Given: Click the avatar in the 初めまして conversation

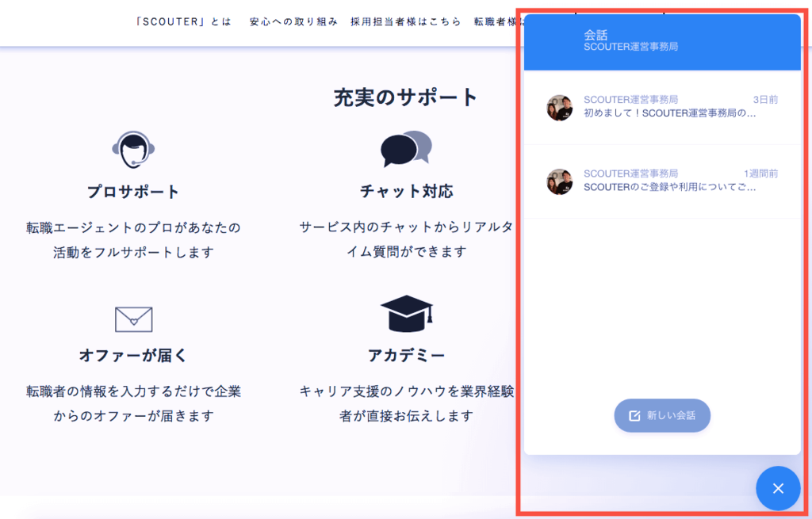Looking at the screenshot, I should point(560,108).
